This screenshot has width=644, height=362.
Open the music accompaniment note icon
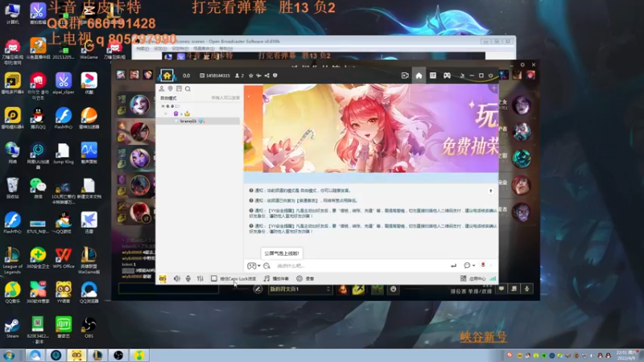(x=266, y=278)
